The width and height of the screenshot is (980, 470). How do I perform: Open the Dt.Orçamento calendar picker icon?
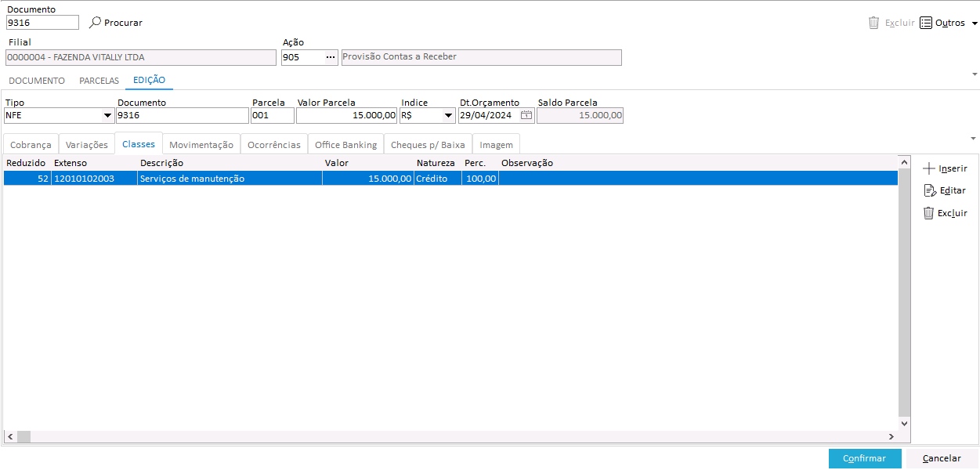pyautogui.click(x=527, y=115)
